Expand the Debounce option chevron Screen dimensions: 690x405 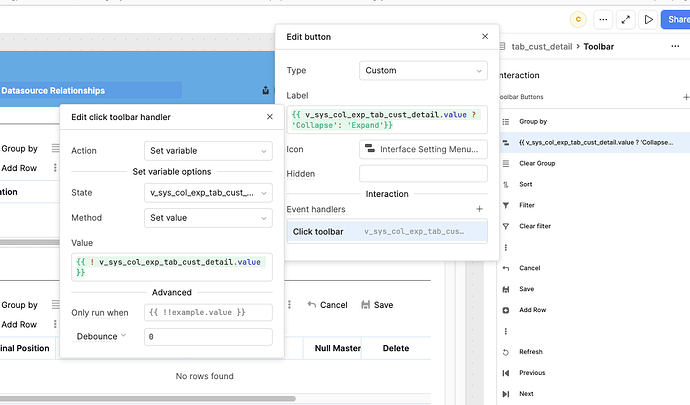[x=124, y=335]
